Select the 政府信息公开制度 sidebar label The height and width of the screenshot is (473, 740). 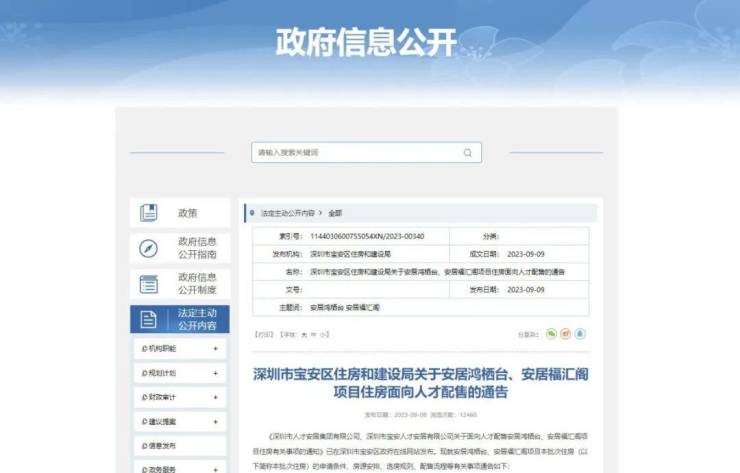[x=197, y=284]
